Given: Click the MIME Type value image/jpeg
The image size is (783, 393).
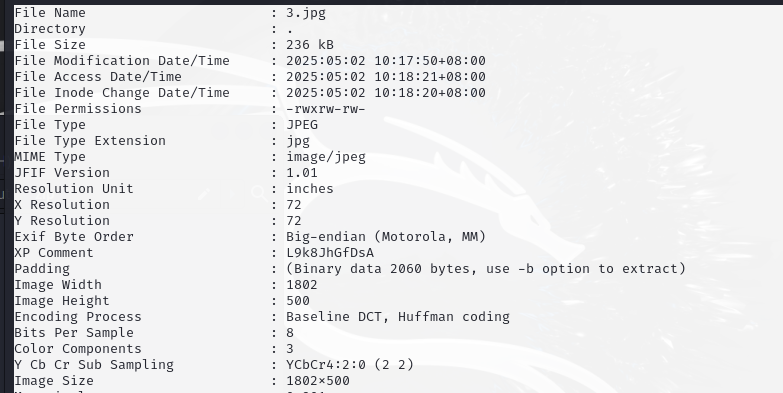Looking at the screenshot, I should tap(326, 157).
